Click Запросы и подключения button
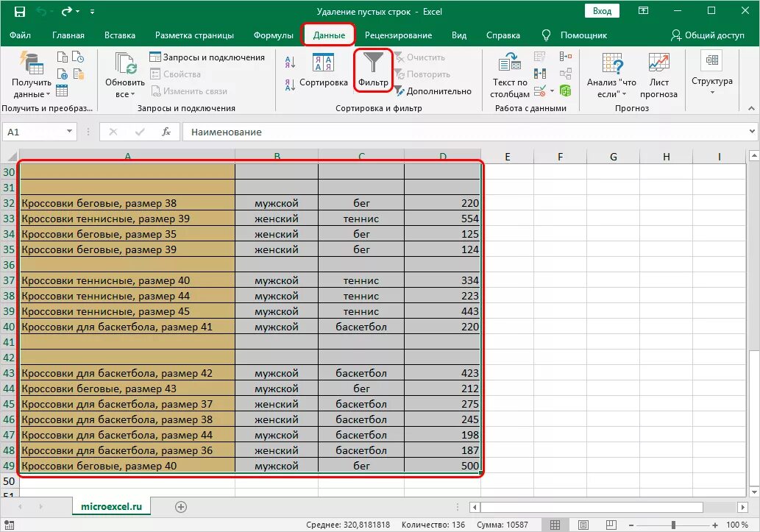Viewport: 760px width, 532px height. (207, 57)
